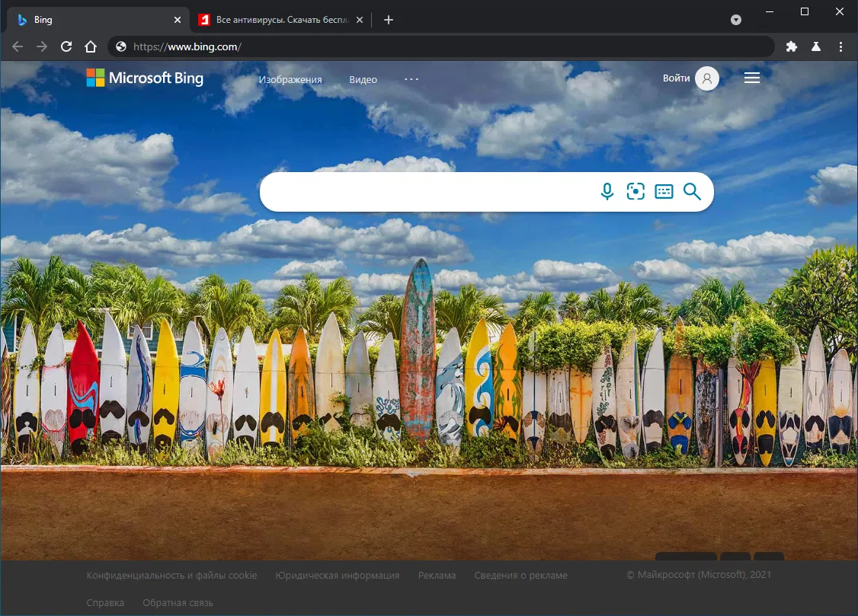Open the extensions puzzle icon
Screen dimensions: 858x616
click(x=791, y=47)
